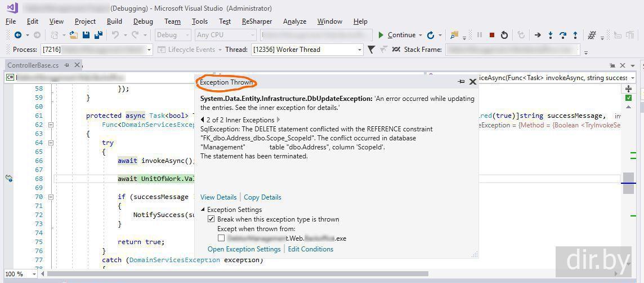Click the vertical scrollbar thumb
This screenshot has width=644, height=283.
click(x=628, y=183)
